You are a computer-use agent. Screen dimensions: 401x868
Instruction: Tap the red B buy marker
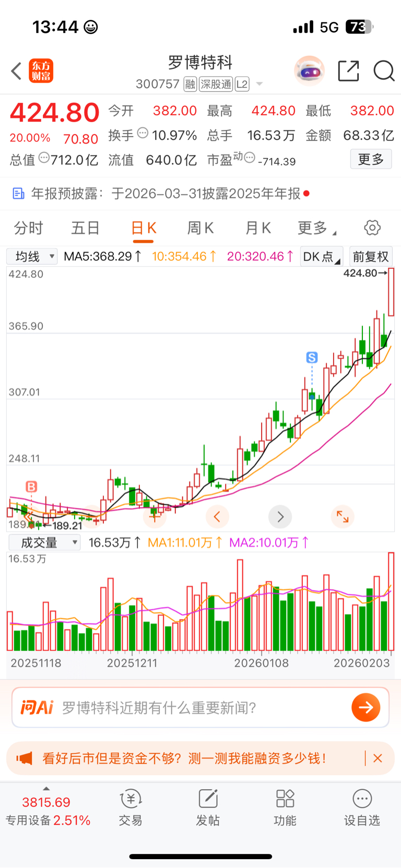point(31,487)
